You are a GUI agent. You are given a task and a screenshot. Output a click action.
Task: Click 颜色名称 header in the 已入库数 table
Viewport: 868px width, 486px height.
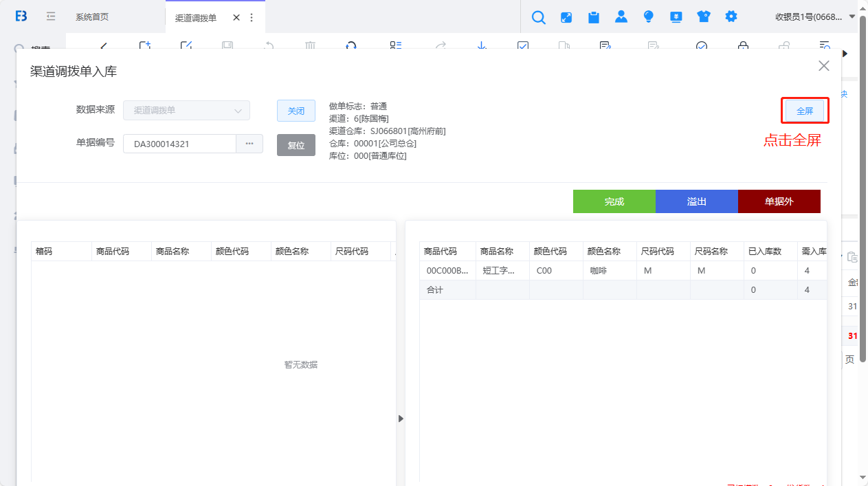tap(610, 252)
